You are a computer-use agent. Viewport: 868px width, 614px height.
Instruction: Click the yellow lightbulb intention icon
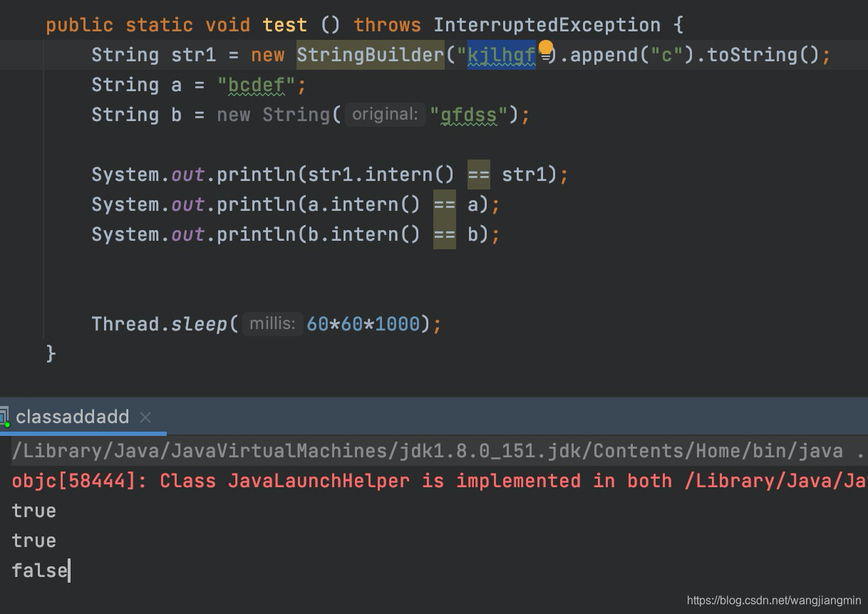[x=546, y=48]
